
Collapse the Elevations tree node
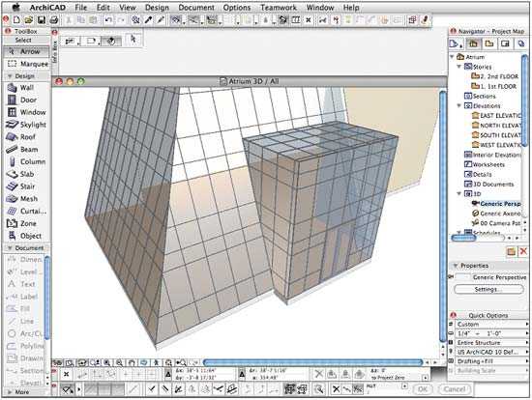point(458,105)
